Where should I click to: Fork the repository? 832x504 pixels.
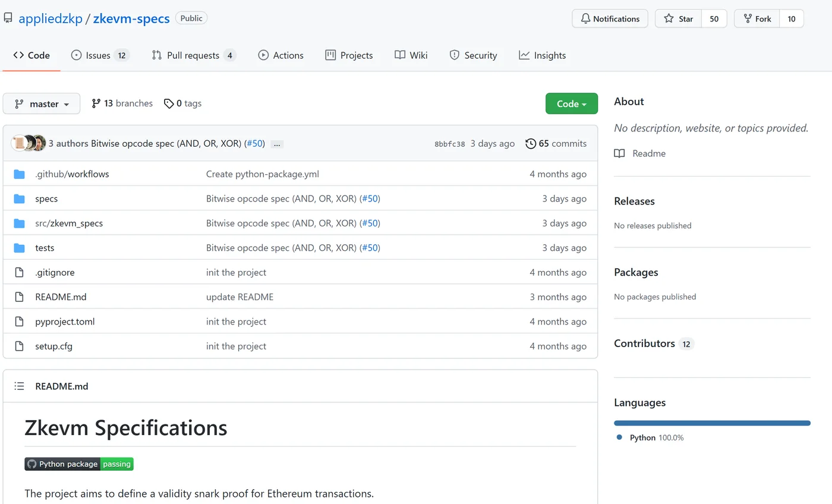coord(757,18)
